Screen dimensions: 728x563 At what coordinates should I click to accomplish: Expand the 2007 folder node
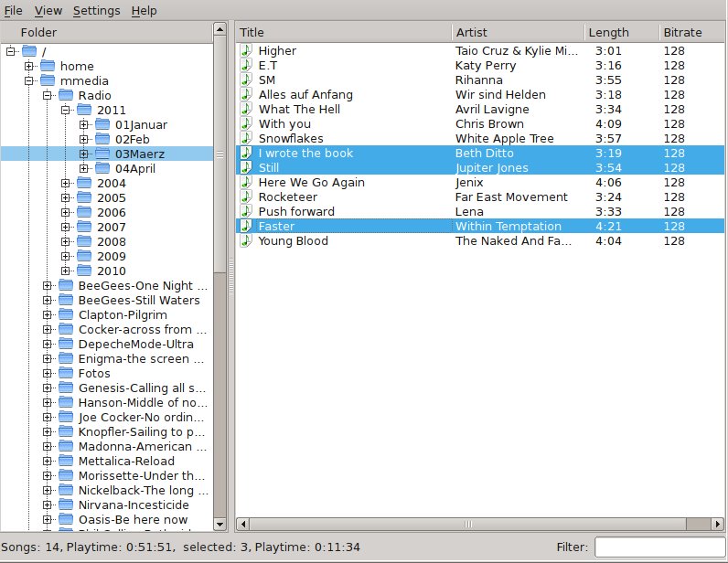pos(66,227)
